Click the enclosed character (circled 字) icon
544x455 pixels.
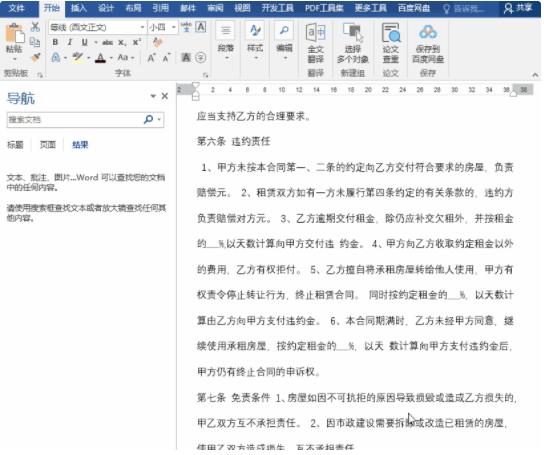coord(201,57)
